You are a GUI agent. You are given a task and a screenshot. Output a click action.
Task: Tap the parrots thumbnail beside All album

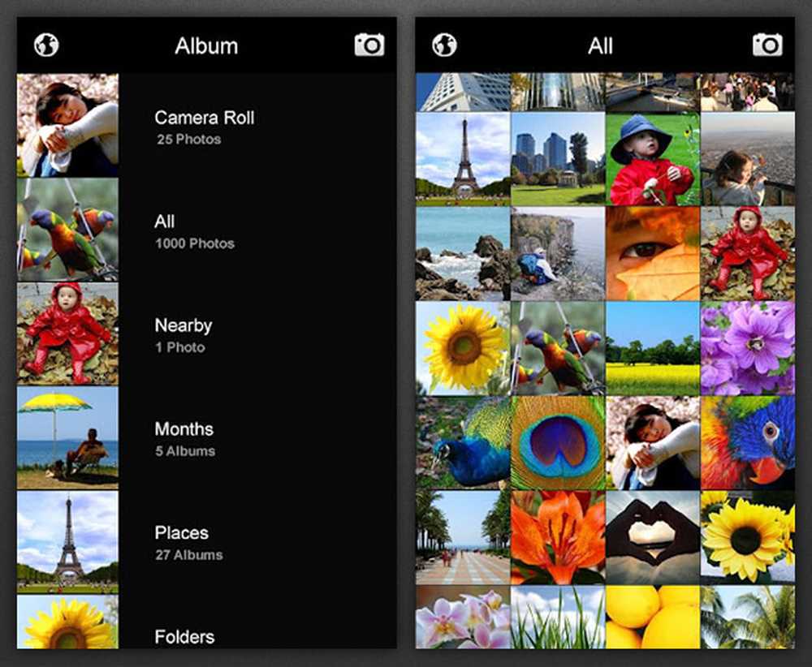(68, 230)
